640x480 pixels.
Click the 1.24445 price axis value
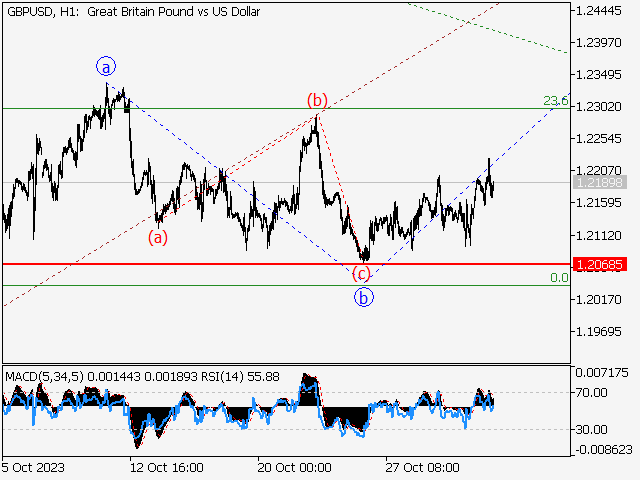598,11
